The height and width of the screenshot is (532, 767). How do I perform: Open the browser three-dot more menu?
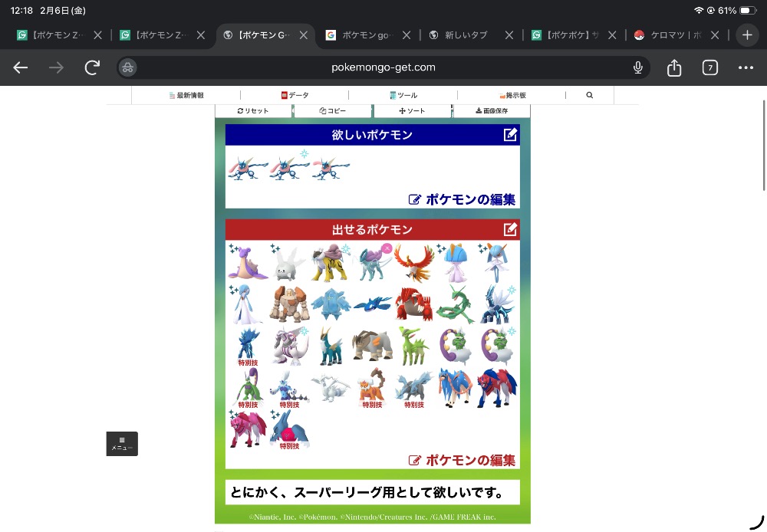(746, 67)
